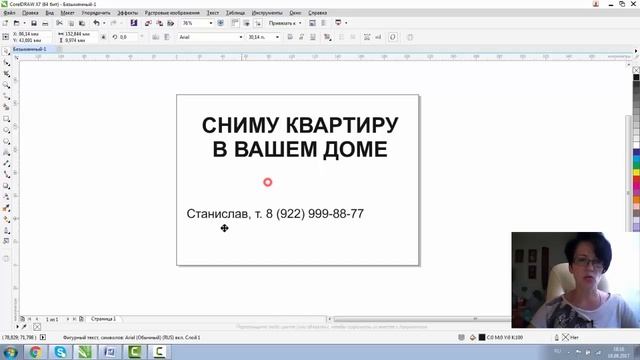
Task: Select the Freehand curve tool
Action: tap(6, 96)
